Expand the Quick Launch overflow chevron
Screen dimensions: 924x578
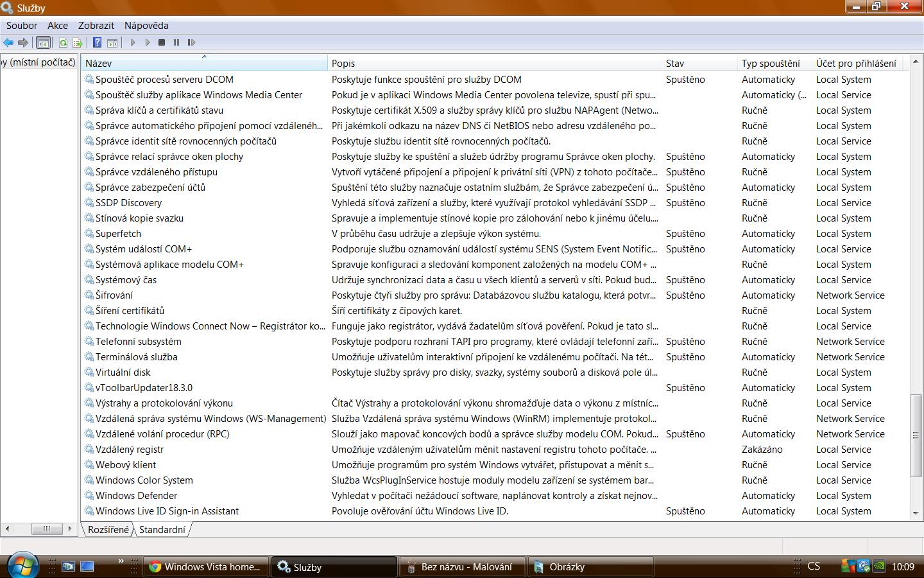[121, 562]
